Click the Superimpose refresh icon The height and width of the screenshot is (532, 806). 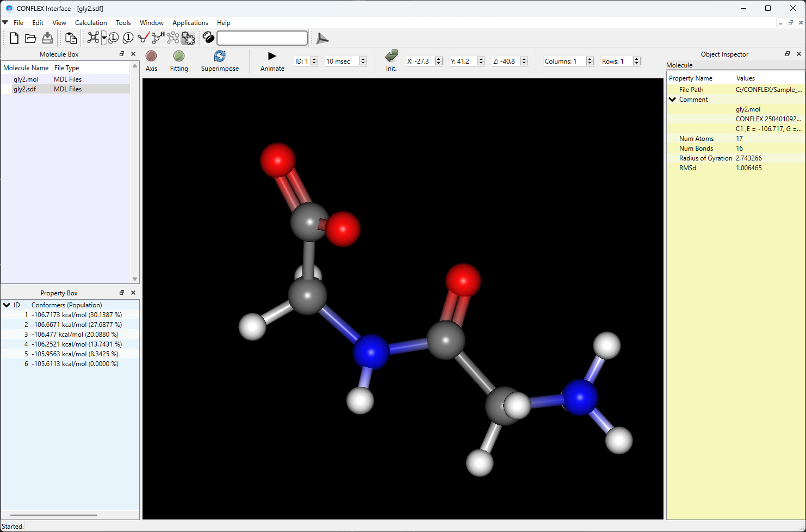click(220, 56)
